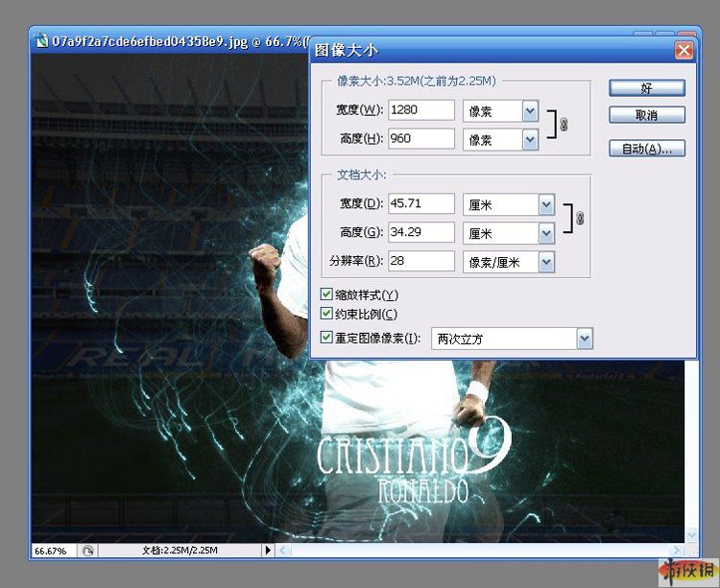The image size is (720, 588).
Task: Click the image window title bar filename
Action: point(150,41)
